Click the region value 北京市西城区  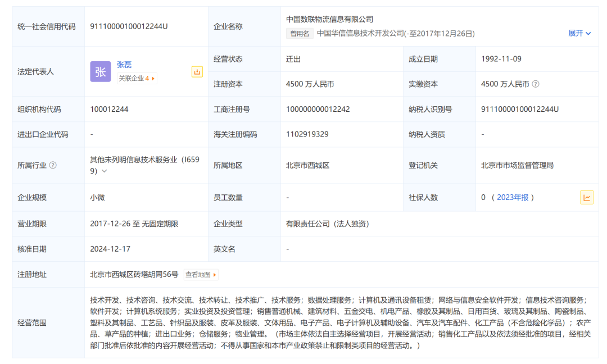click(308, 165)
